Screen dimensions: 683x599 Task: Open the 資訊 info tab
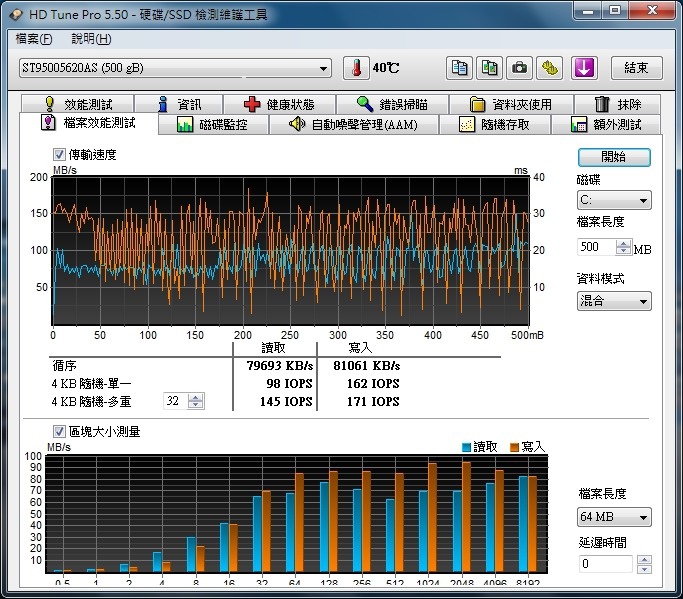pyautogui.click(x=179, y=104)
